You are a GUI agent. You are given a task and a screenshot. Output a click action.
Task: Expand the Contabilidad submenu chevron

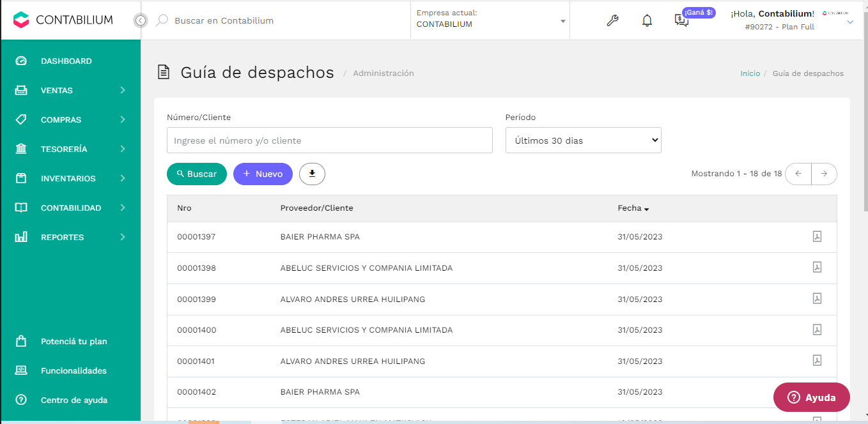click(x=123, y=208)
